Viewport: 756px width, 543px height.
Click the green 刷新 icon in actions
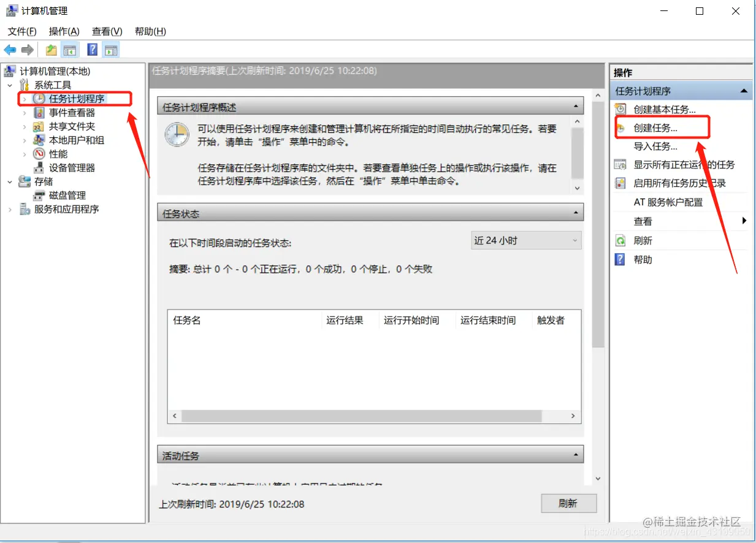point(620,241)
